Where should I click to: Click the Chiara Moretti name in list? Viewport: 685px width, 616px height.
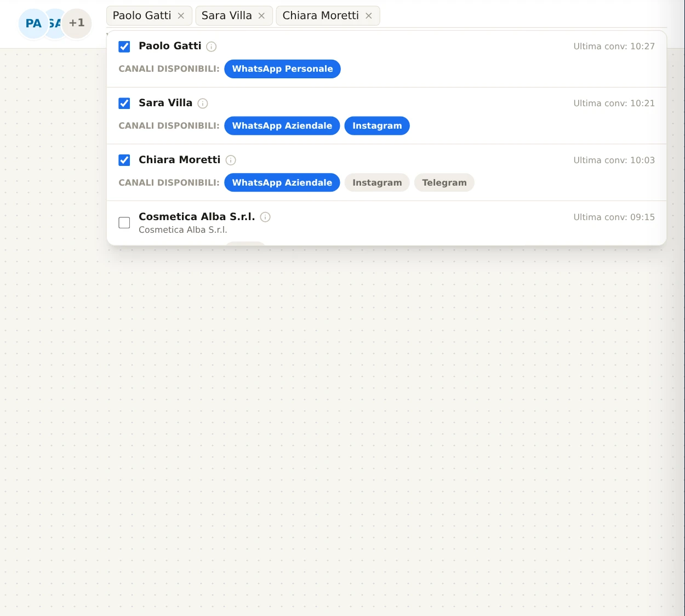point(180,160)
